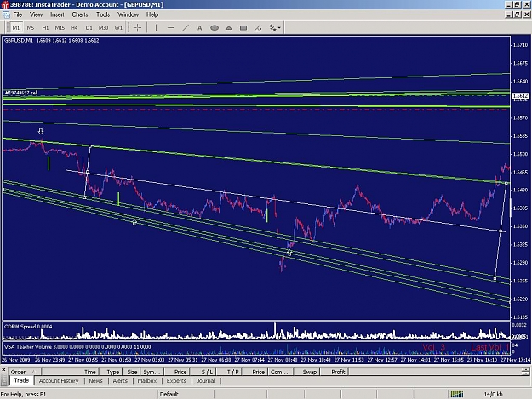532x399 pixels.
Task: Open the Journal tab
Action: point(206,380)
